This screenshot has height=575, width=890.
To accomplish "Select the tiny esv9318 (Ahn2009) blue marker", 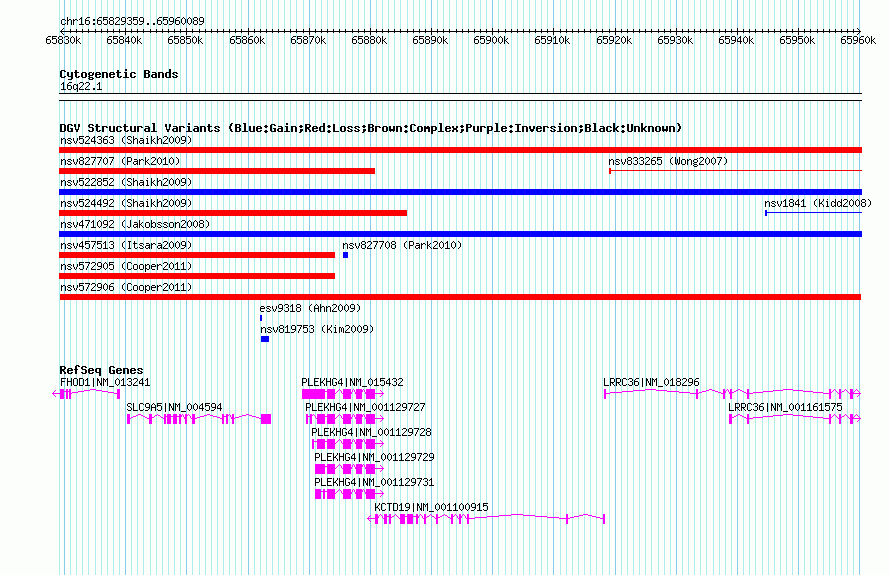I will tap(261, 318).
